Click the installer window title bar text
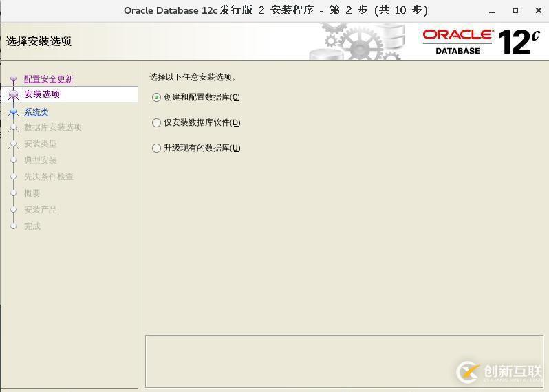This screenshot has height=392, width=549. 276,10
